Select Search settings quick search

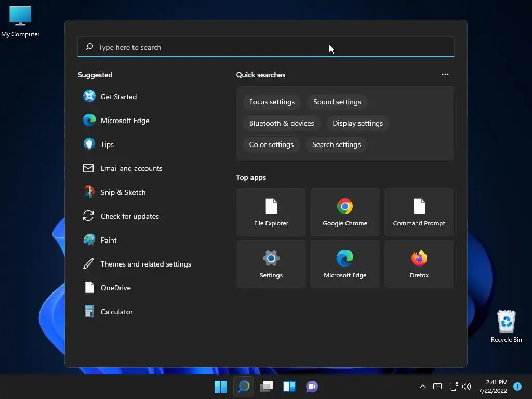pyautogui.click(x=337, y=145)
